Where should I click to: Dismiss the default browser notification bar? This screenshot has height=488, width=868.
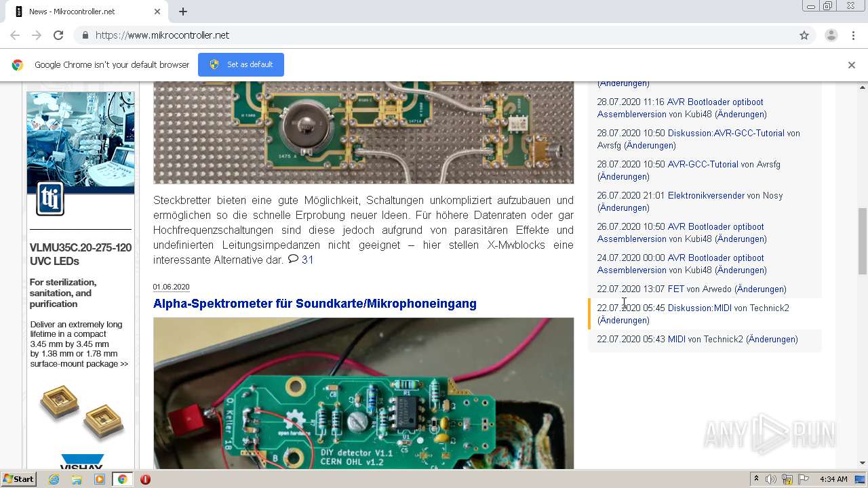coord(851,65)
